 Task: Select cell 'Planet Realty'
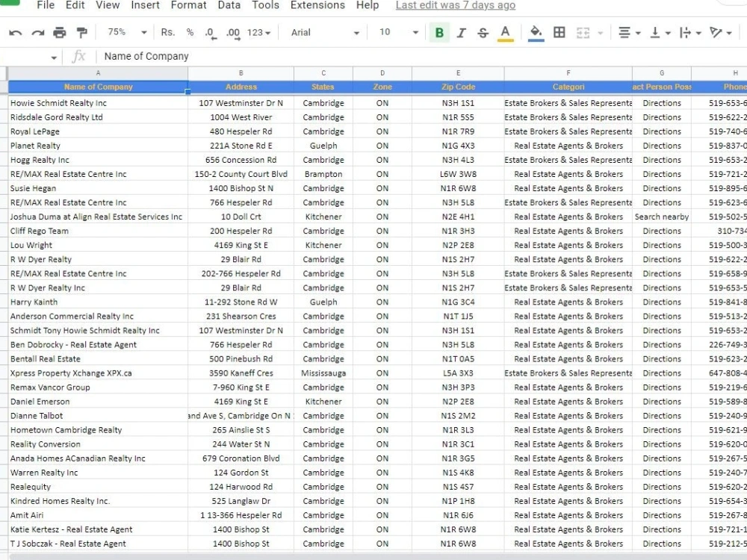98,146
